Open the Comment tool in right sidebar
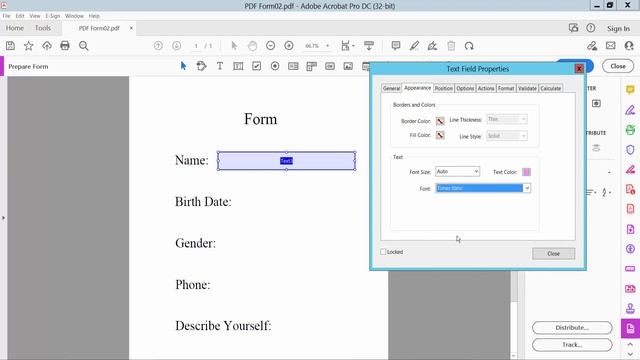The image size is (640, 360). click(630, 89)
